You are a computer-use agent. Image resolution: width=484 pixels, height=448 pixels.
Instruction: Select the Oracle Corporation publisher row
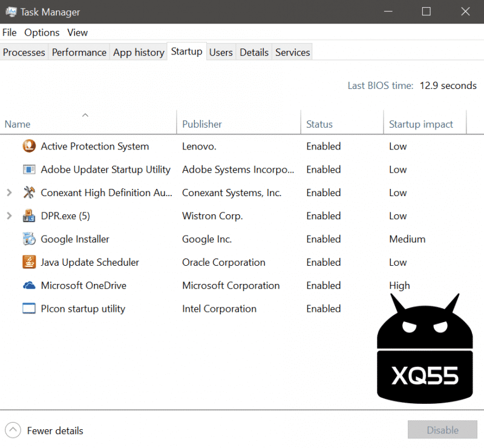(x=223, y=263)
